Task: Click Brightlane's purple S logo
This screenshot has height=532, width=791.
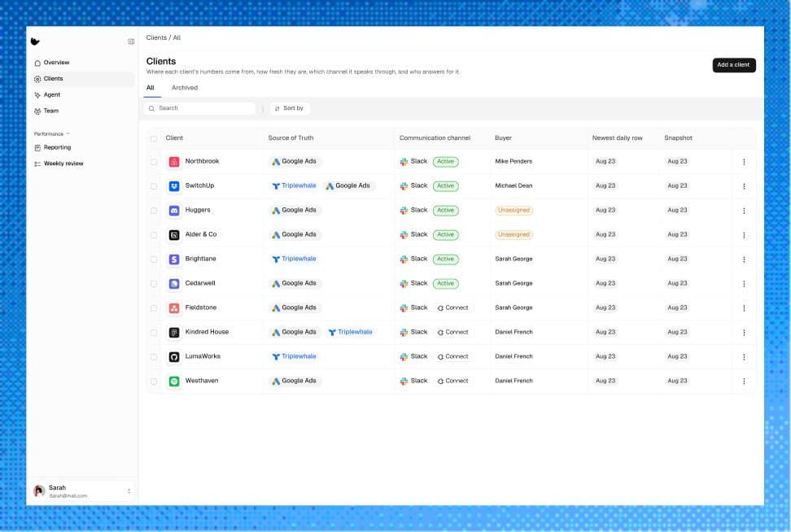Action: click(x=174, y=259)
